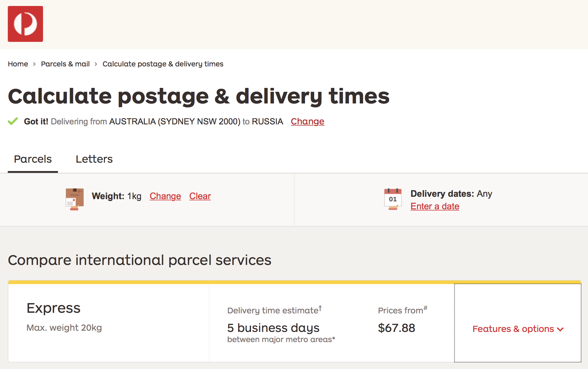
Task: Change the delivery destination from Russia
Action: click(307, 121)
